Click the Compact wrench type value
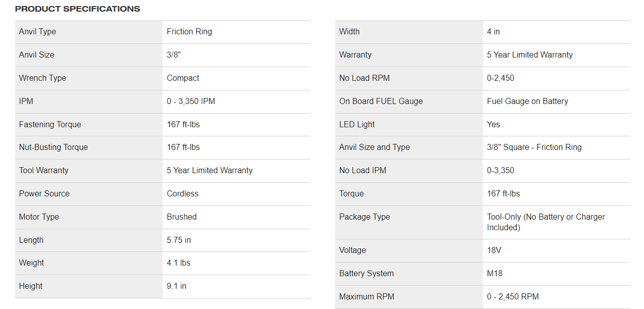The image size is (644, 309). click(183, 78)
